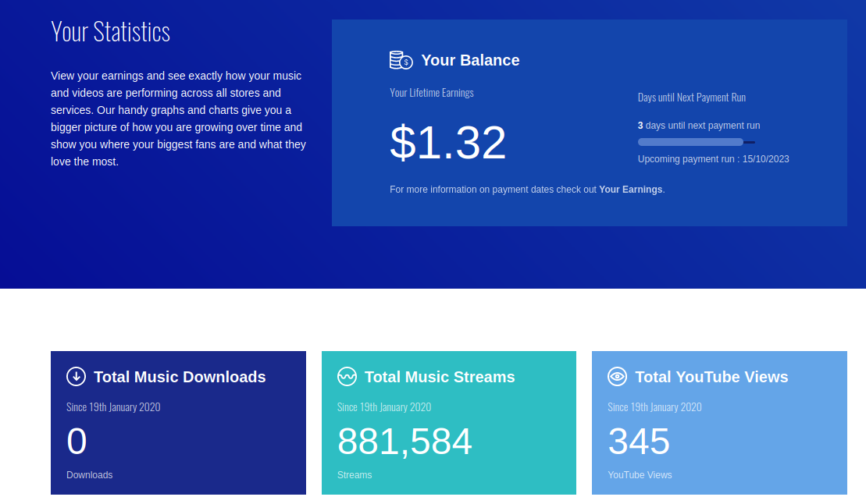This screenshot has width=866, height=504.
Task: Open the Total Music Downloads card title
Action: coord(180,377)
